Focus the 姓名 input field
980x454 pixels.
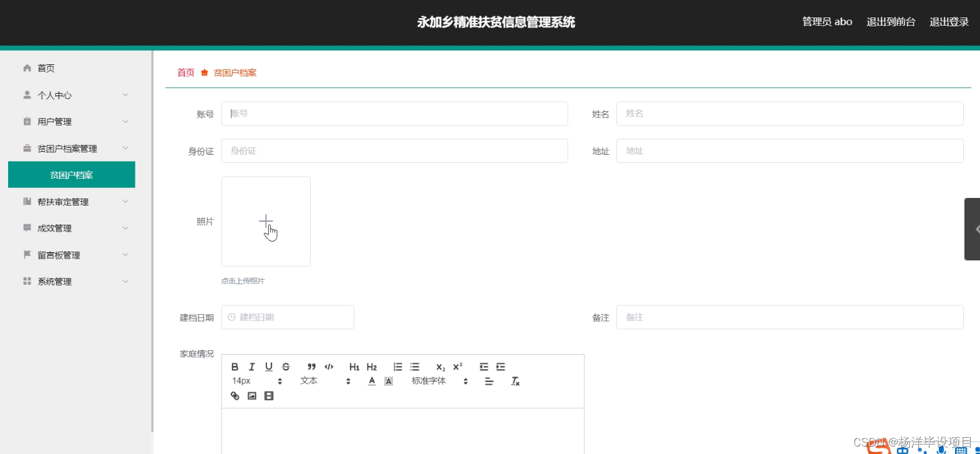pyautogui.click(x=790, y=114)
